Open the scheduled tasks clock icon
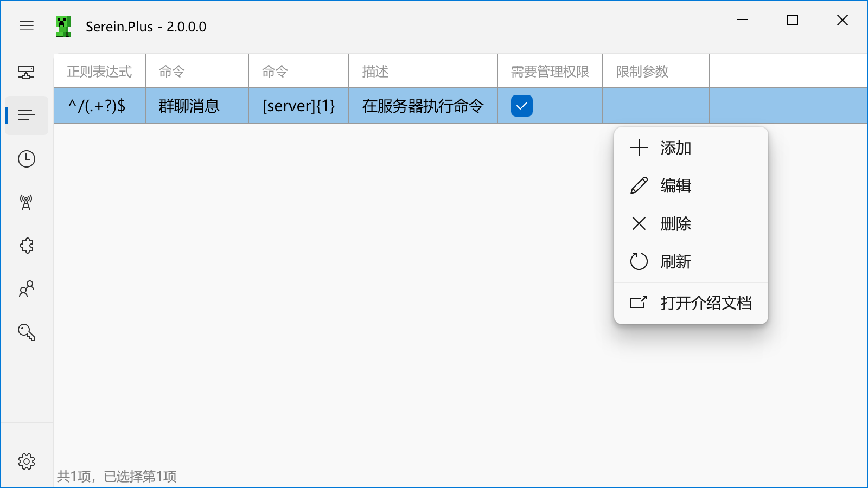This screenshot has width=868, height=488. [26, 159]
